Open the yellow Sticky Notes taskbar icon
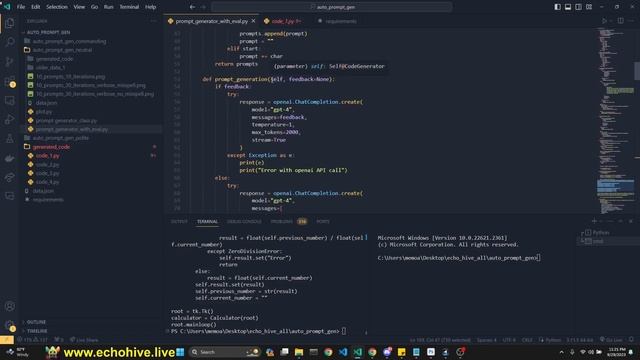 pos(402,352)
